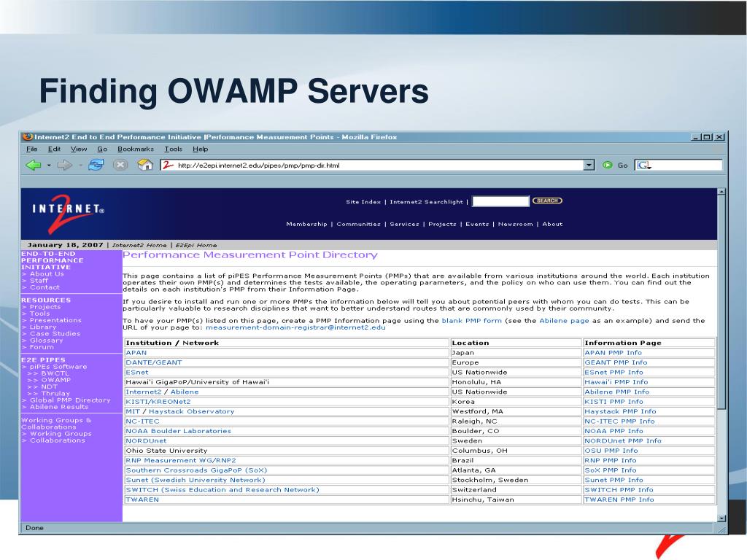Click the Abilene page example link
747x560 pixels.
(564, 321)
